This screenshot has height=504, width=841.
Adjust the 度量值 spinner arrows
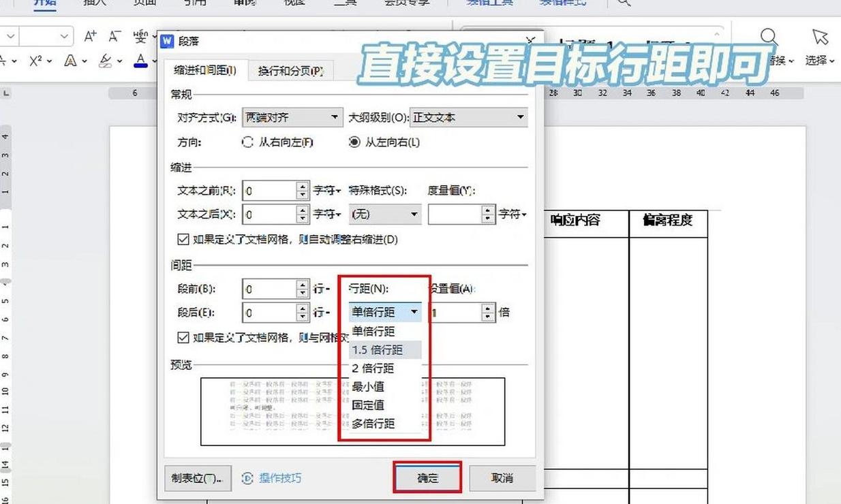tap(487, 215)
